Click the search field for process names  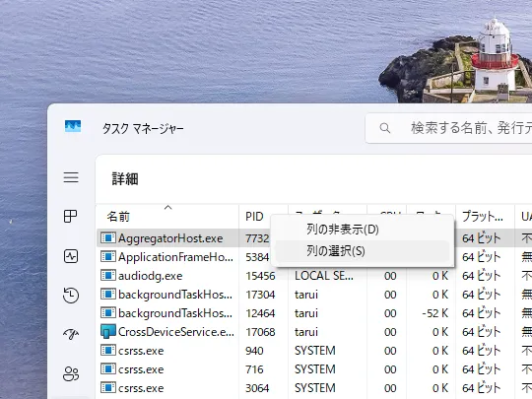448,128
